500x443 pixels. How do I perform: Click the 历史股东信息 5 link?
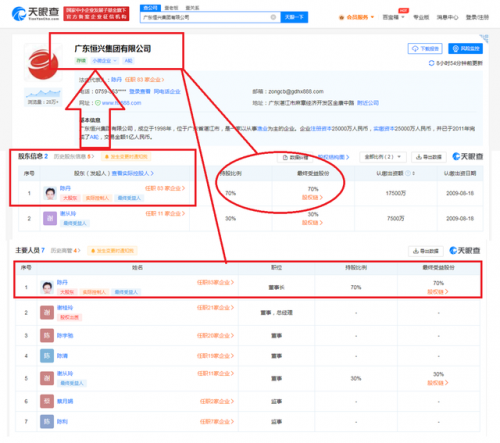[x=74, y=156]
